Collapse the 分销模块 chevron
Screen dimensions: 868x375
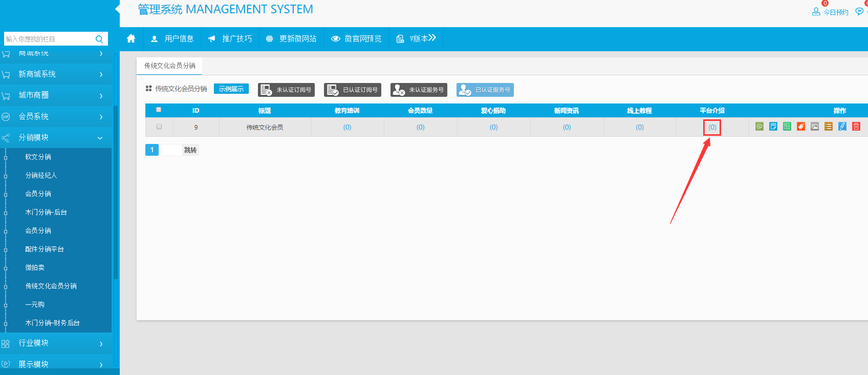click(100, 138)
